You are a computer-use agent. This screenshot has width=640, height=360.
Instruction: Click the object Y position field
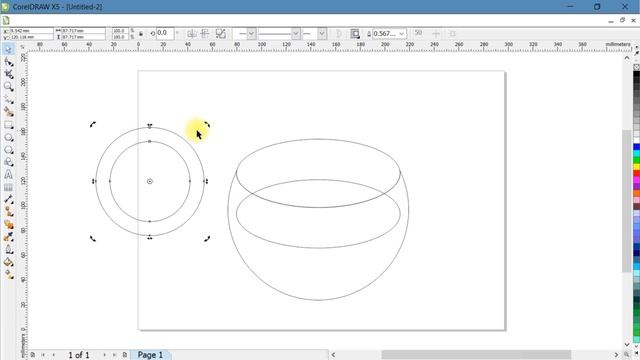[x=31, y=37]
